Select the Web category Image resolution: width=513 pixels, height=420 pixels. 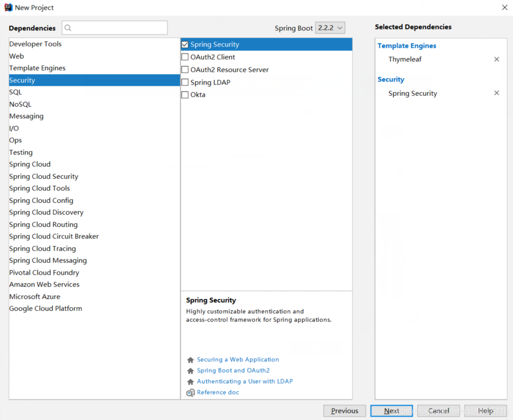click(x=94, y=56)
